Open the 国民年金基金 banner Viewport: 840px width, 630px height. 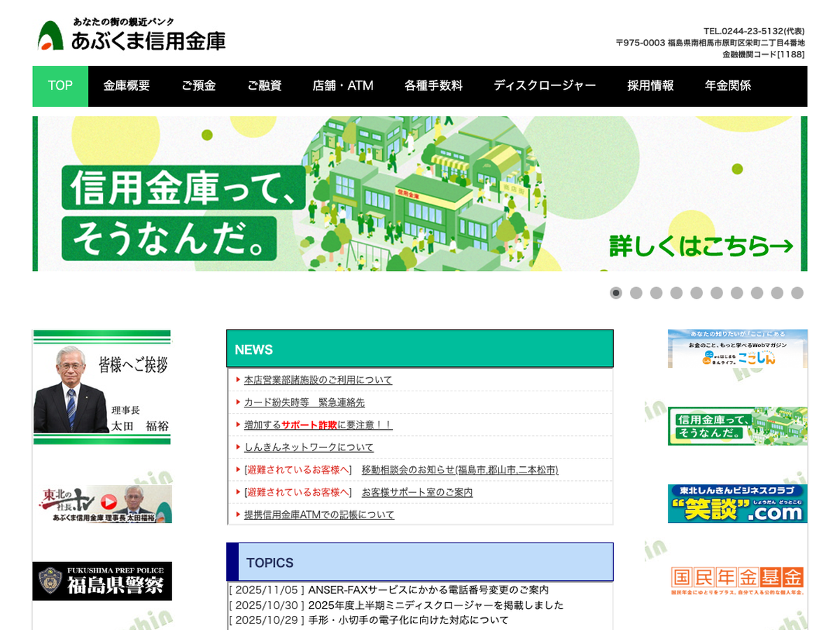click(737, 580)
